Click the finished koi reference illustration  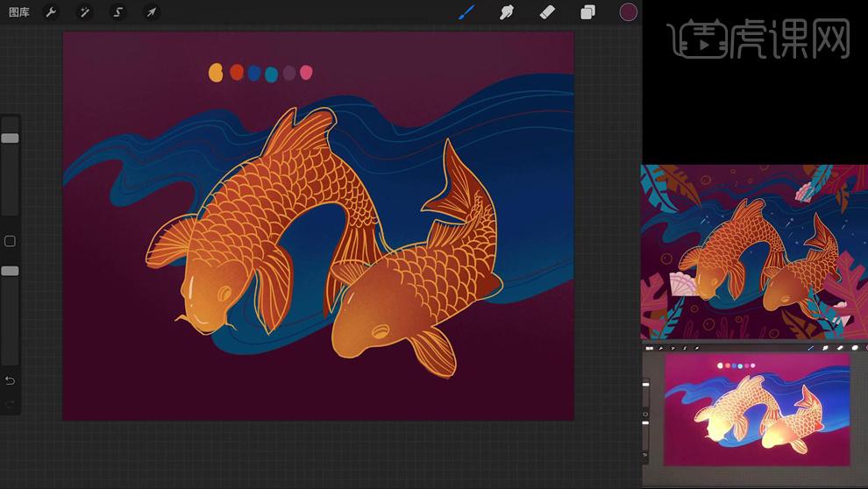754,252
